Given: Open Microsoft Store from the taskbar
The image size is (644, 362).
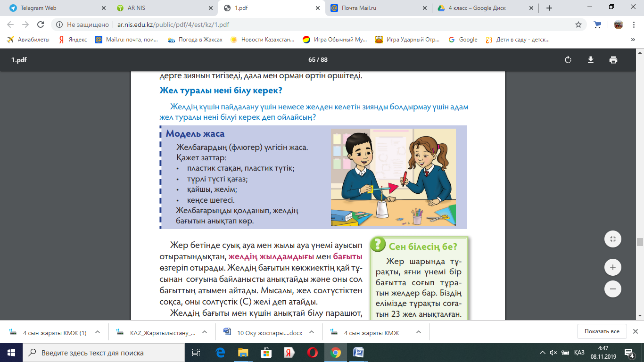Looking at the screenshot, I should pyautogui.click(x=266, y=353).
